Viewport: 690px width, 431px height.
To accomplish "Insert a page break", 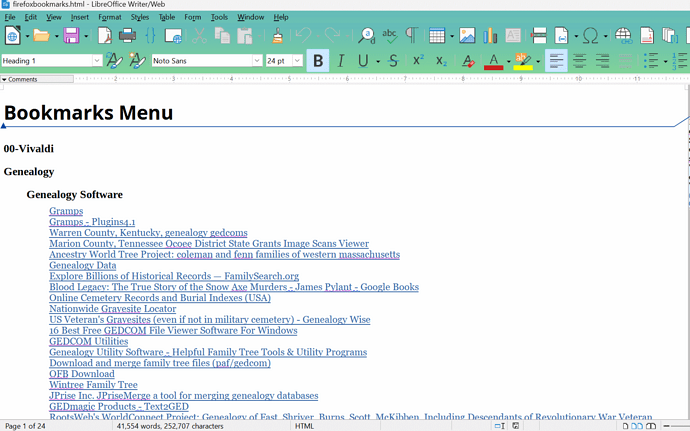I will coord(539,36).
